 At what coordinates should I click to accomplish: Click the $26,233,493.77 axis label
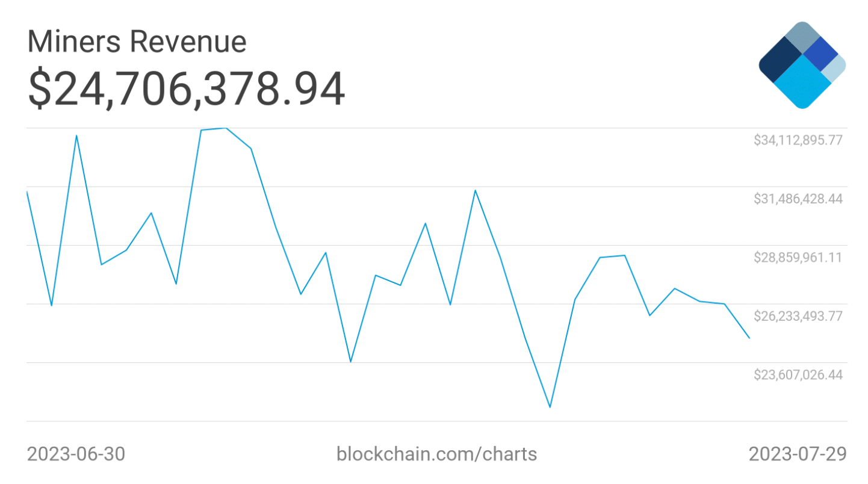[x=798, y=316]
